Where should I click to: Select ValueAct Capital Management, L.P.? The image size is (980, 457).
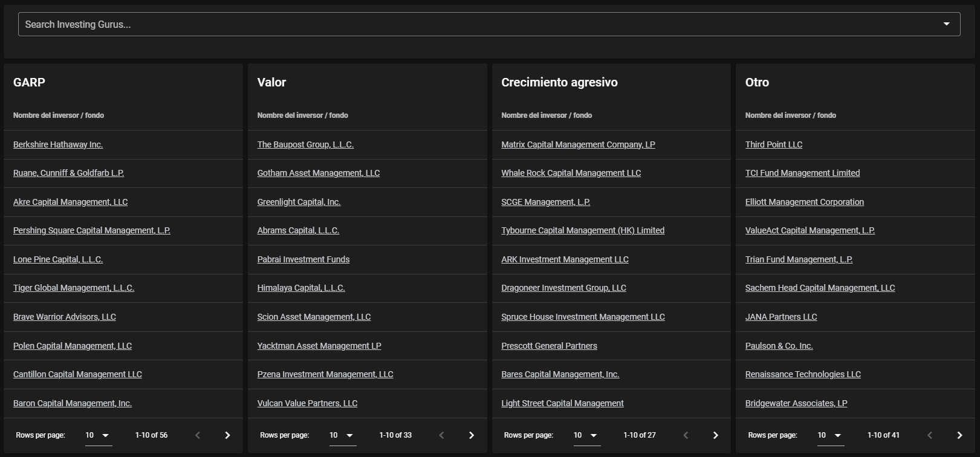click(x=810, y=230)
